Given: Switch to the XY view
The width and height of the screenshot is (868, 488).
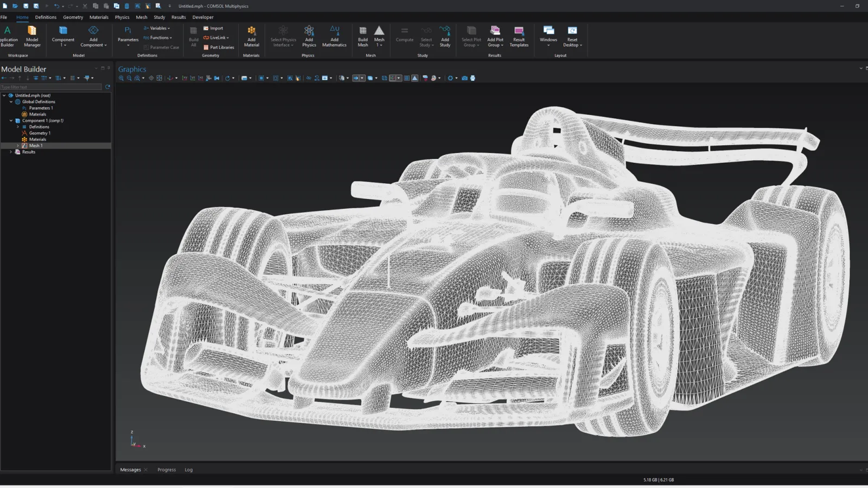Looking at the screenshot, I should pos(184,78).
